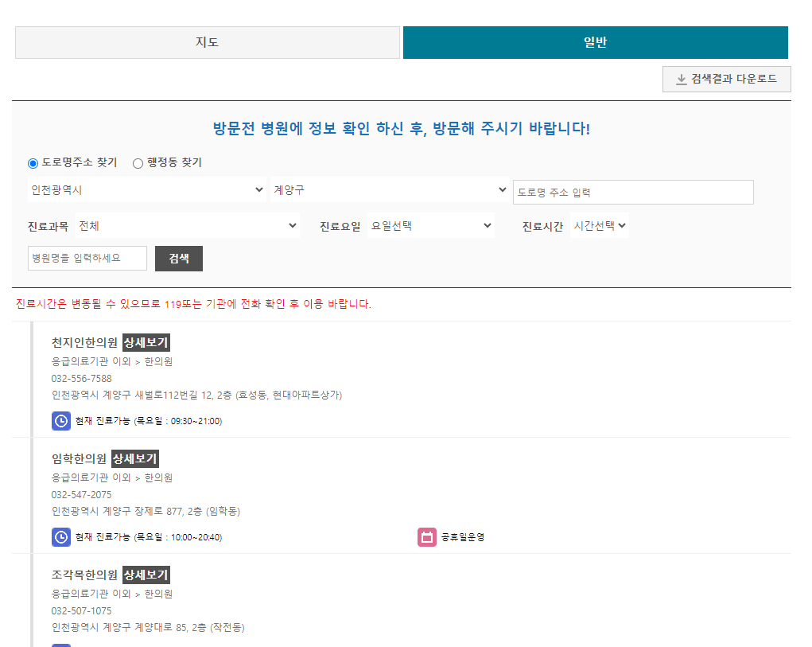Image resolution: width=812 pixels, height=647 pixels.
Task: Click the 임학한의원 clinic name
Action: click(x=79, y=458)
